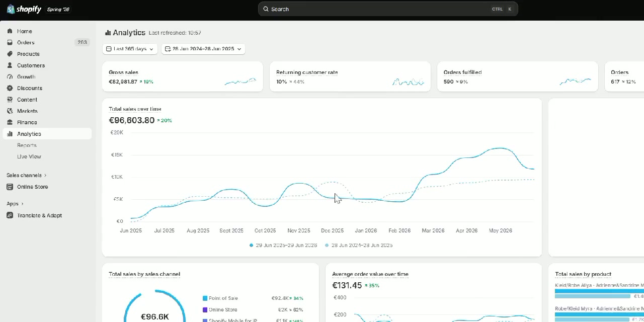Screen dimensions: 644x322
Task: Open the Last 365 days dropdown
Action: (x=130, y=49)
